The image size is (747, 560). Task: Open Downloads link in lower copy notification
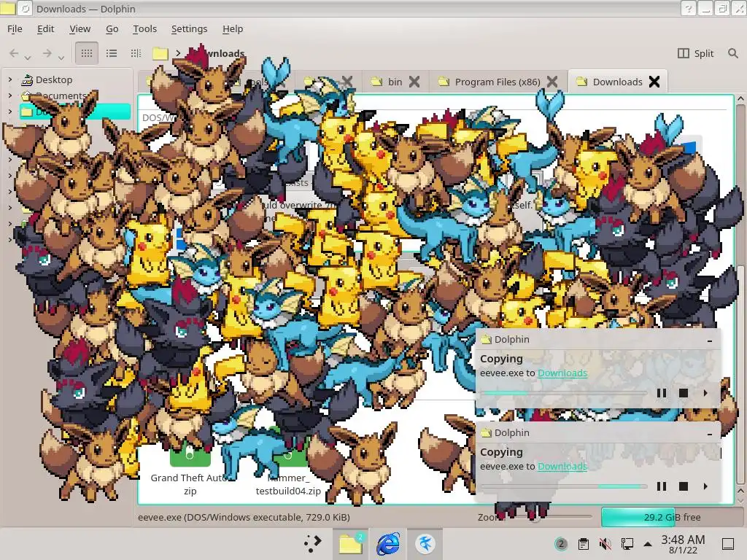[562, 466]
